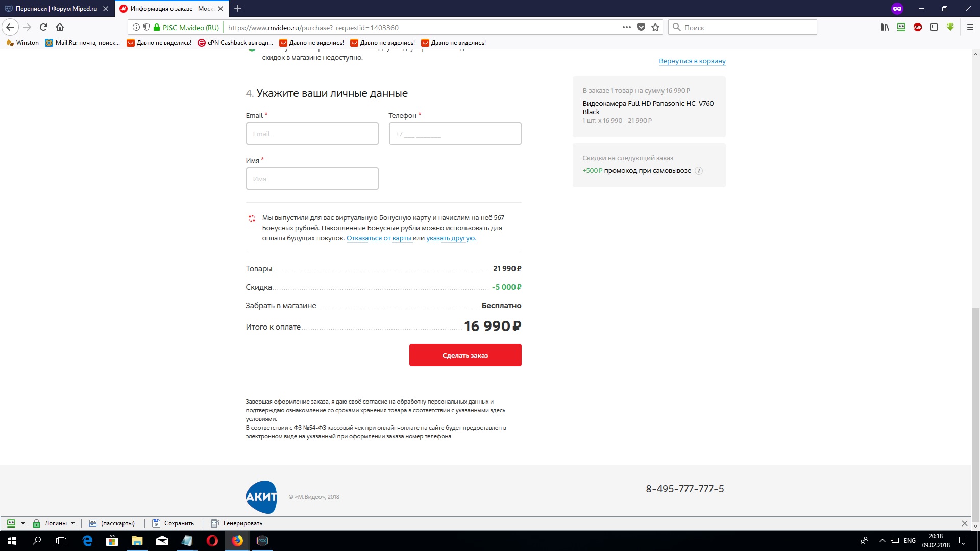Close the RoboForm toolbar
Screen dimensions: 980x551
pyautogui.click(x=964, y=523)
